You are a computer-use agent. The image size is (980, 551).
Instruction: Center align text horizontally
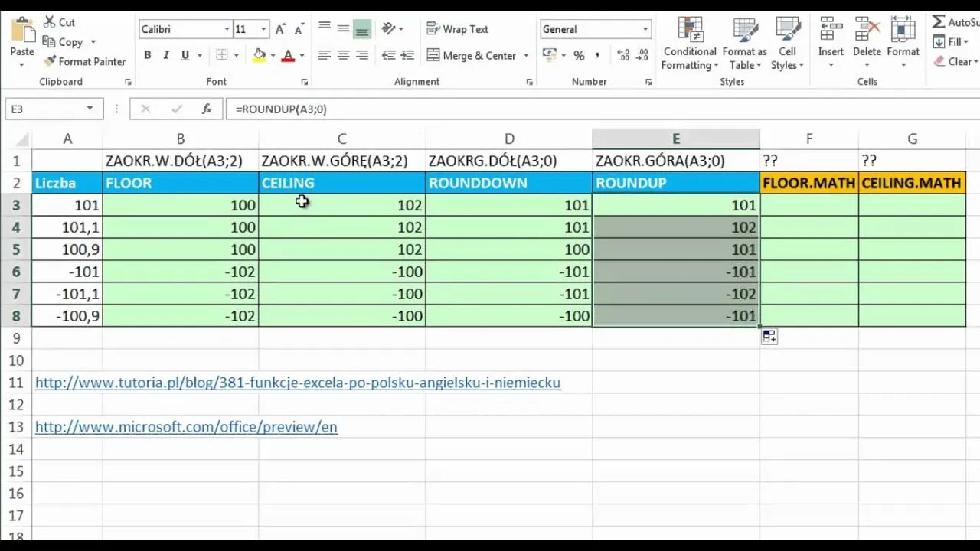(343, 55)
